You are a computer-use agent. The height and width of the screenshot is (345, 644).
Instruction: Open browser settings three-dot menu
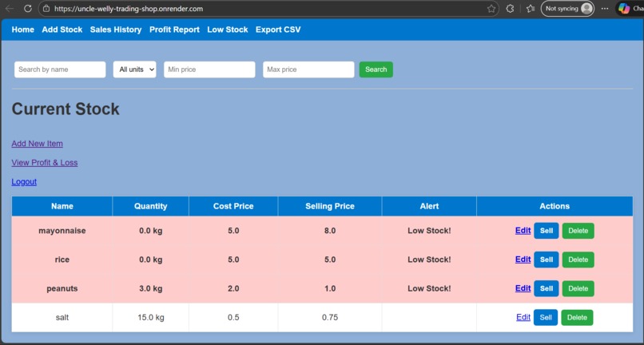click(x=605, y=9)
